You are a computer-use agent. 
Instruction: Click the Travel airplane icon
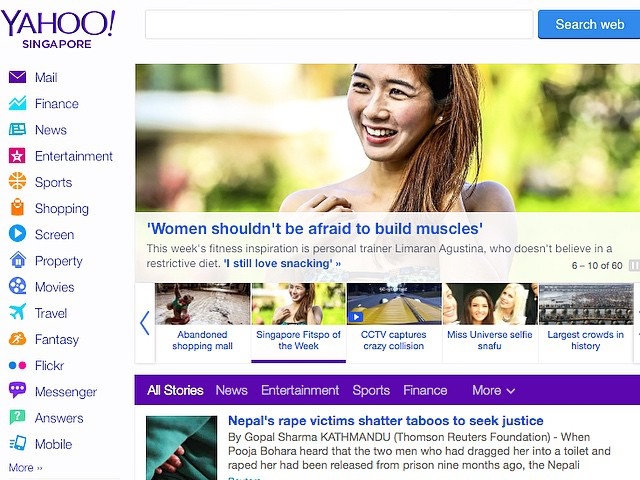click(x=17, y=312)
